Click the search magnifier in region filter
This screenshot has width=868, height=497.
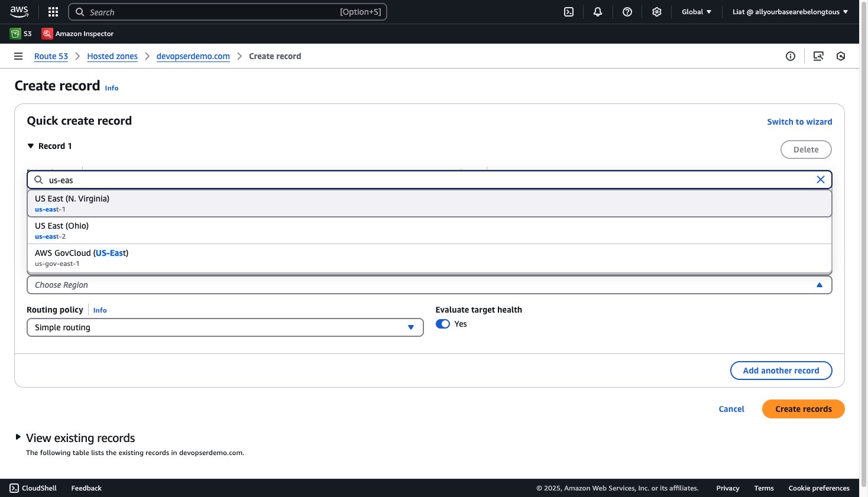[39, 180]
